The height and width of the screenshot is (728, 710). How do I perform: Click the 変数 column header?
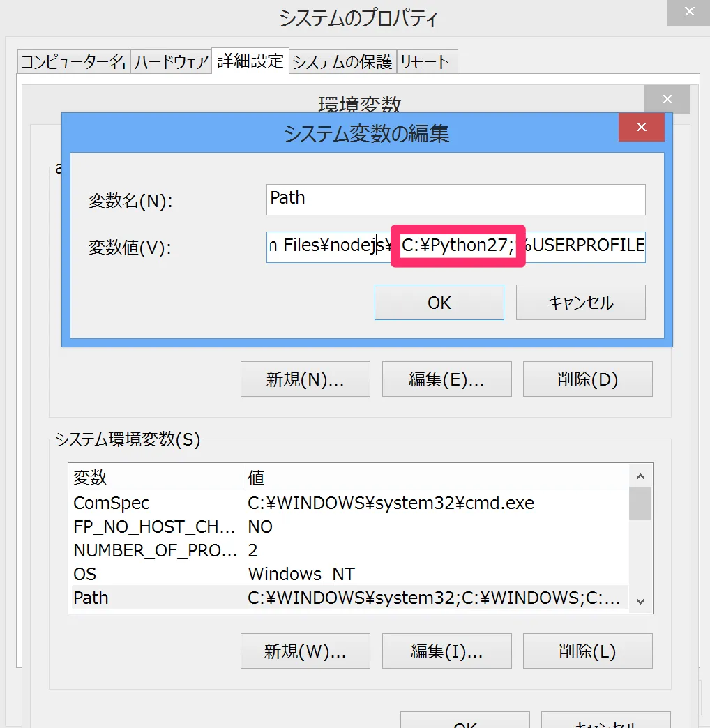click(91, 478)
